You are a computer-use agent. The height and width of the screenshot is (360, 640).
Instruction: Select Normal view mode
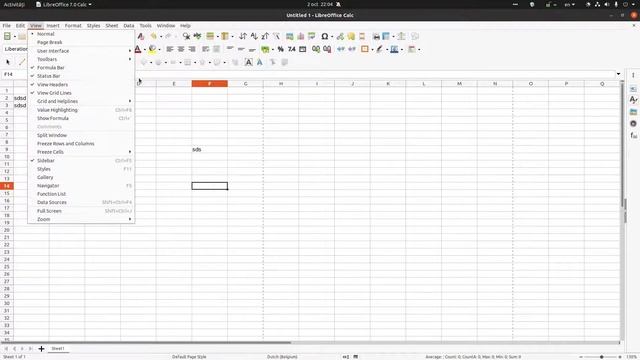point(81,34)
